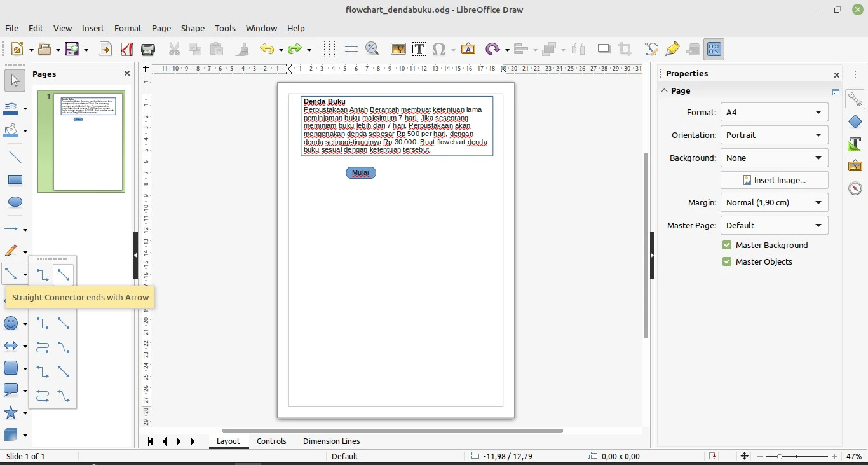The image size is (868, 465).
Task: Toggle point edit mode
Action: (x=651, y=49)
